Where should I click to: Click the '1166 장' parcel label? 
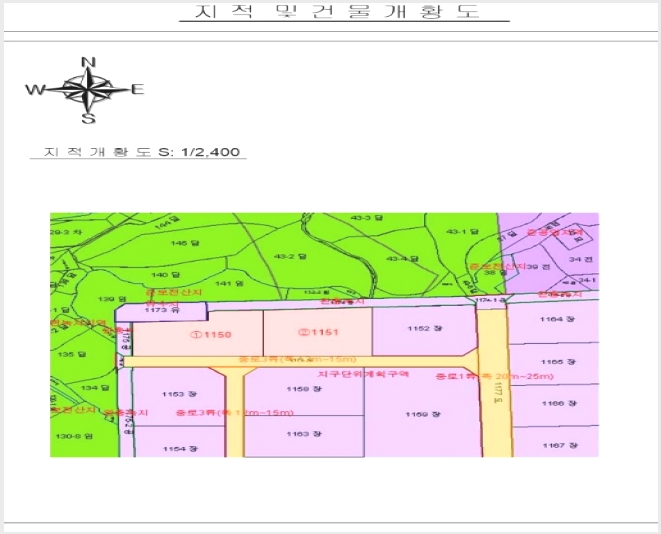pos(559,403)
